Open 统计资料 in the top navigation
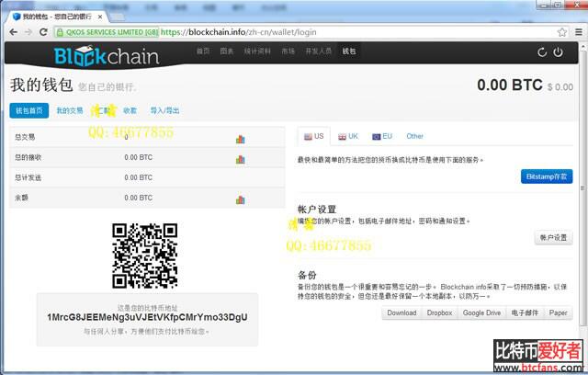588x375 pixels. coord(257,51)
